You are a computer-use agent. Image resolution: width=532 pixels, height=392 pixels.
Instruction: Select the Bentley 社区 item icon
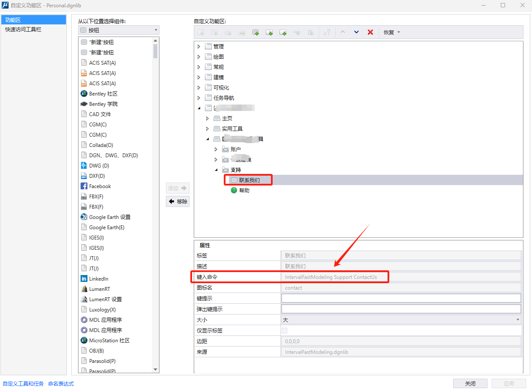[84, 93]
